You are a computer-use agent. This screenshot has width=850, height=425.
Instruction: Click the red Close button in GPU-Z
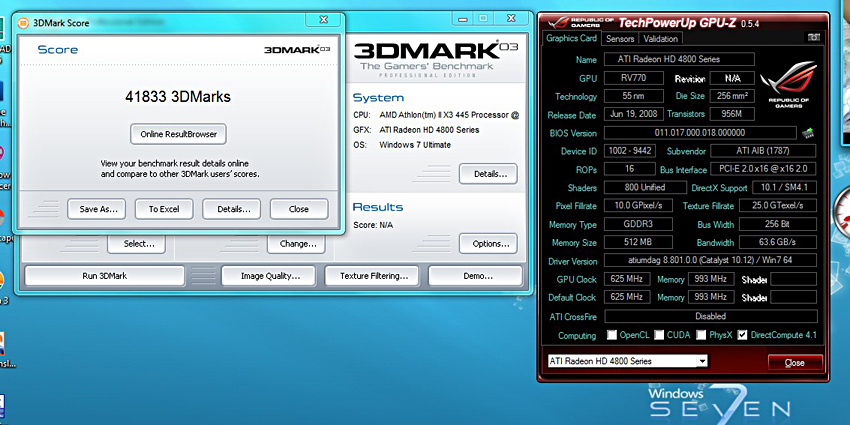795,363
